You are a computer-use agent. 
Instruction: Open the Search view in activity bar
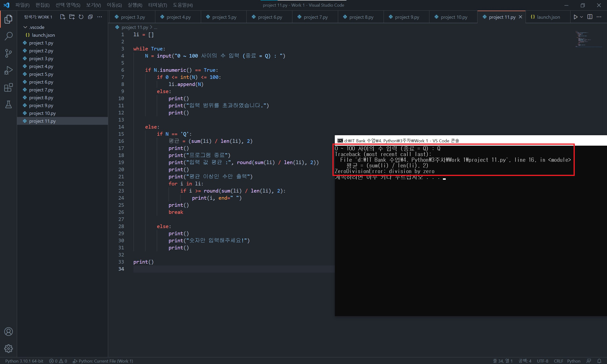(x=8, y=36)
